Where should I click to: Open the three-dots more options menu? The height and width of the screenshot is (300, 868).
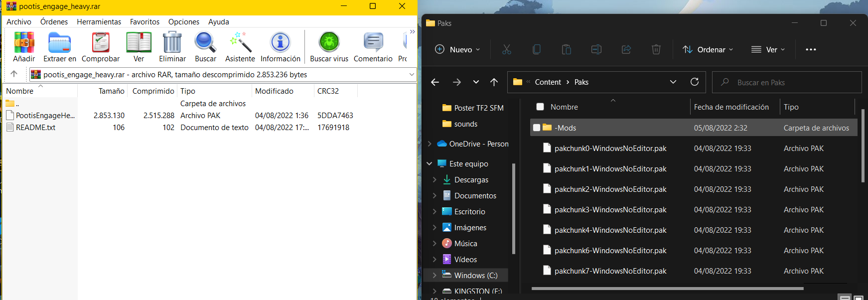(811, 49)
